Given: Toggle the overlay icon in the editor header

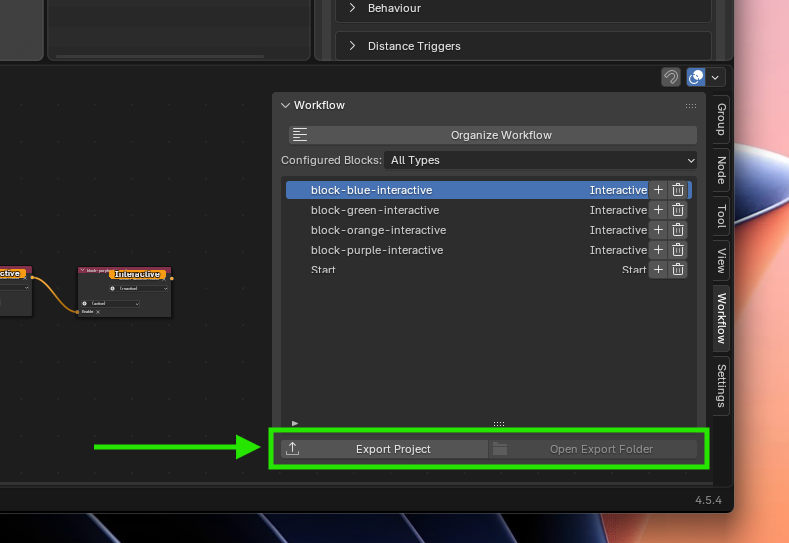Looking at the screenshot, I should [x=696, y=77].
